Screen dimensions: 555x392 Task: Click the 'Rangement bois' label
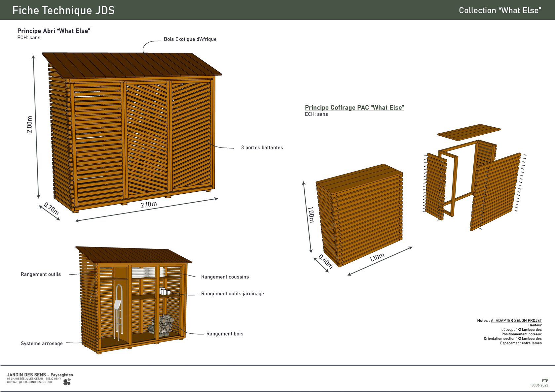pyautogui.click(x=225, y=334)
